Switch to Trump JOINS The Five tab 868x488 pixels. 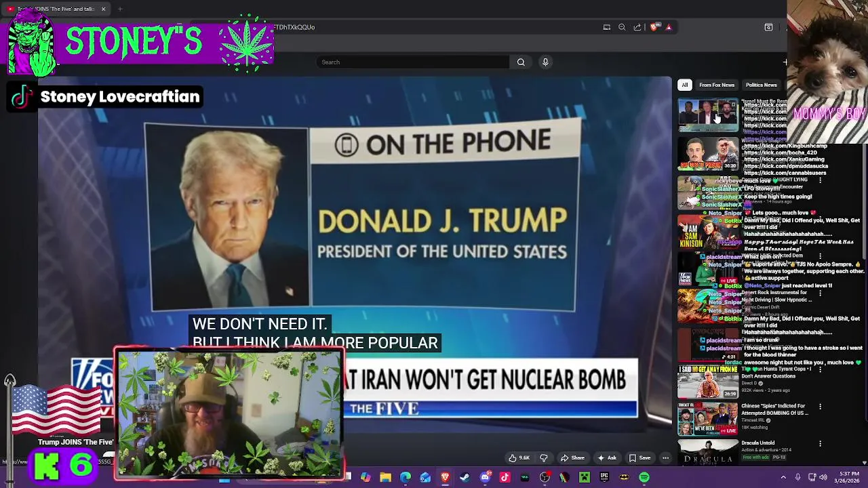tap(56, 9)
